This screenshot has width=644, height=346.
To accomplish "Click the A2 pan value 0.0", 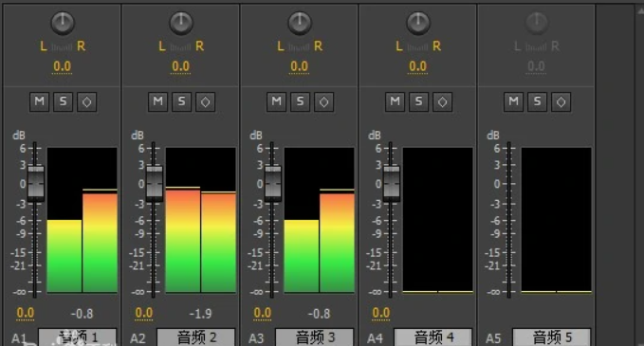I will [x=181, y=66].
